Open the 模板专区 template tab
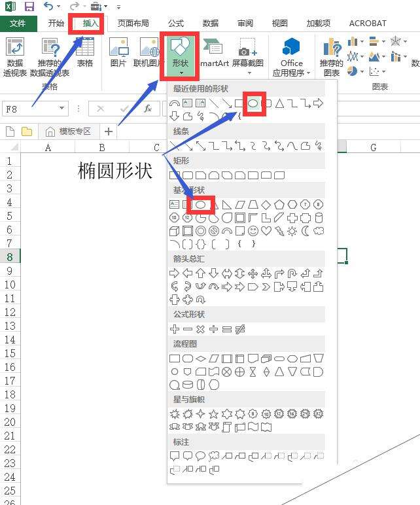This screenshot has height=505, width=420. [68, 131]
